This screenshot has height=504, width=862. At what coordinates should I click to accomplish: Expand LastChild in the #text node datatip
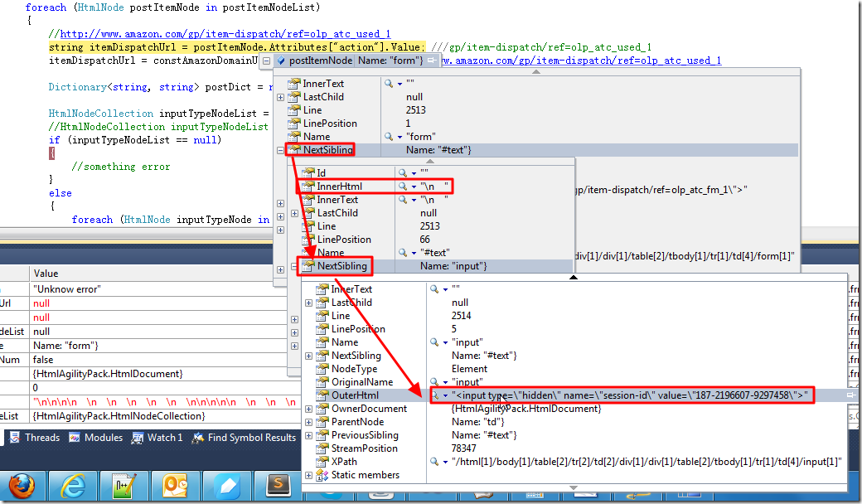click(295, 213)
